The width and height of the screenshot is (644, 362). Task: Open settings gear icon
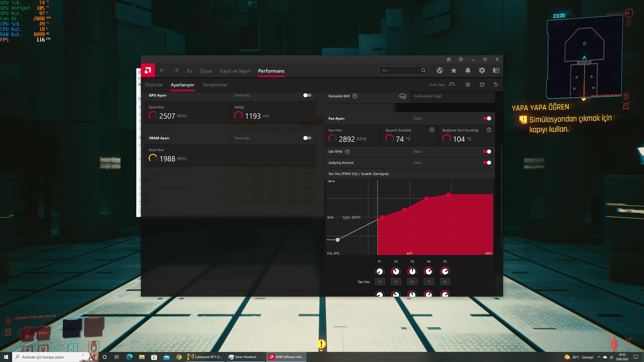click(482, 70)
